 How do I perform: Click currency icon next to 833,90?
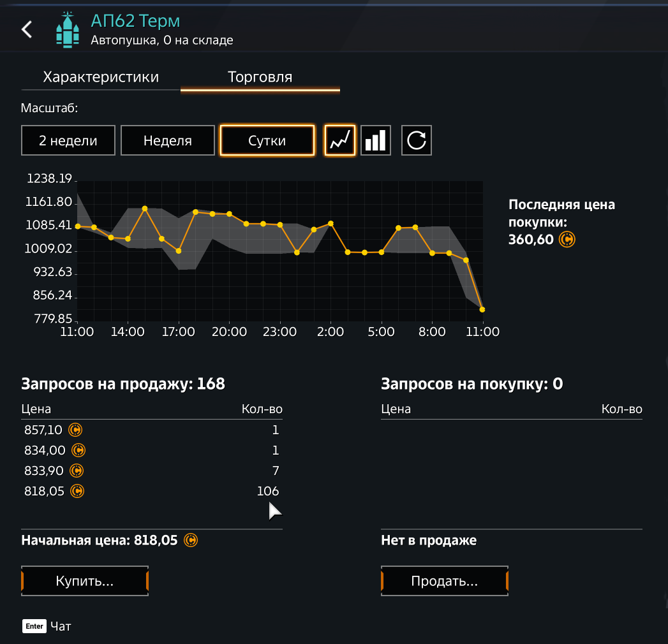77,471
